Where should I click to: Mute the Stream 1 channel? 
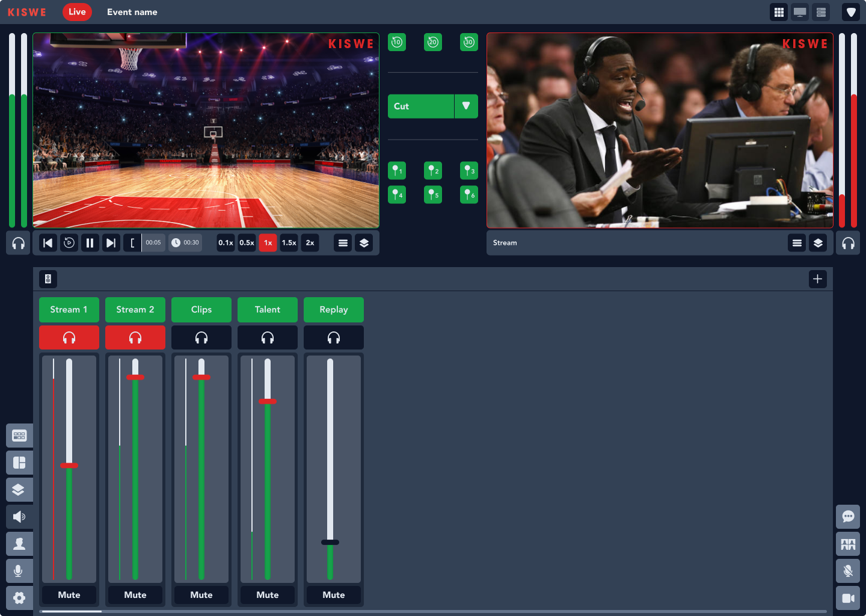click(69, 595)
